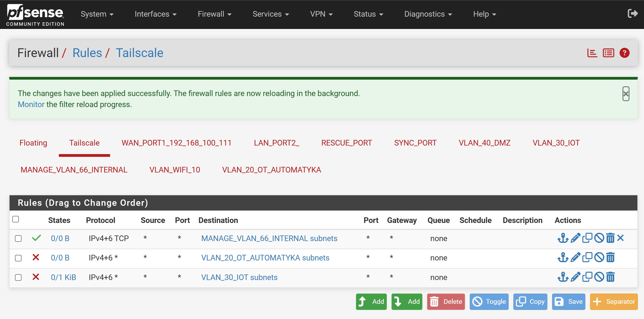Screen dimensions: 644x319
Task: Switch to WAN_PORT1_192_168_100_111 tab
Action: pos(177,143)
